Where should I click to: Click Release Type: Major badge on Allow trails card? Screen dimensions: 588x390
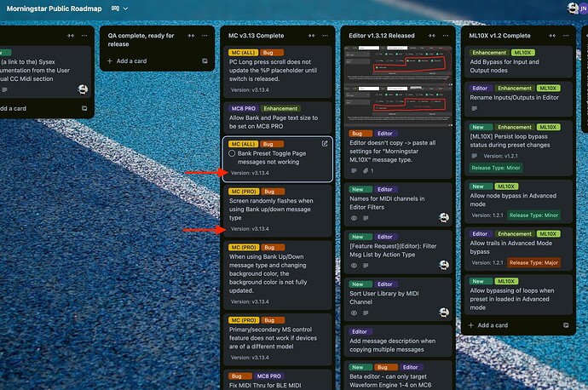point(533,262)
